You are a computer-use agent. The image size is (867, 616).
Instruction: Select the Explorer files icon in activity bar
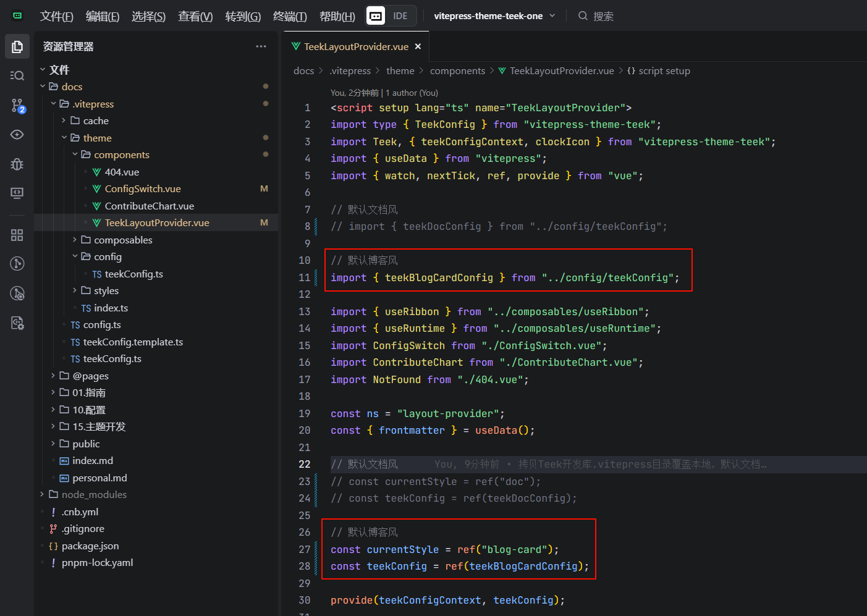17,47
